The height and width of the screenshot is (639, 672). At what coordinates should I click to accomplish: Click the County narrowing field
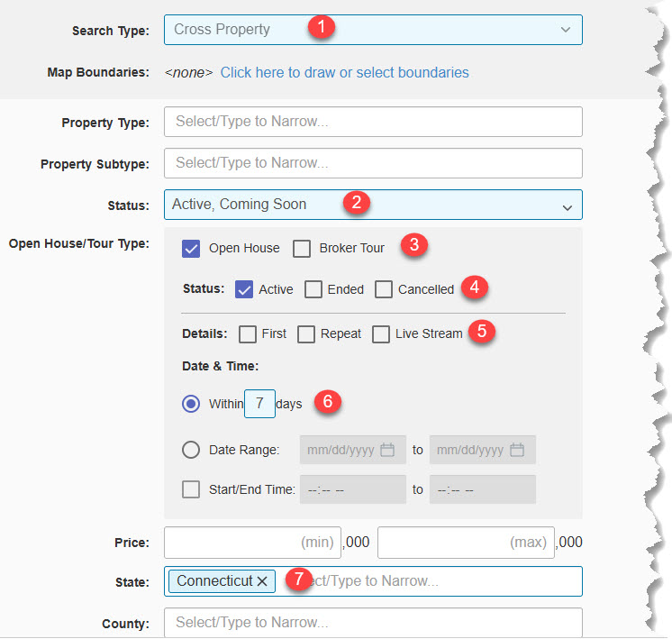click(373, 622)
